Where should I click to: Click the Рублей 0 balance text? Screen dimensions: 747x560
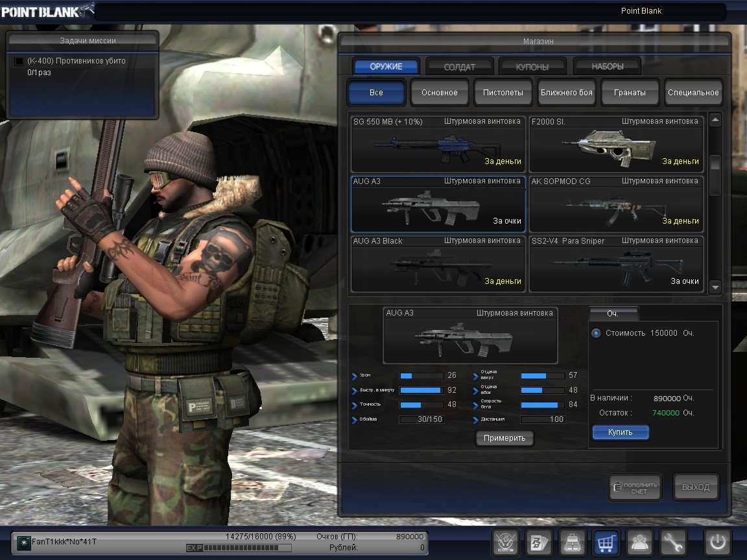(x=422, y=548)
